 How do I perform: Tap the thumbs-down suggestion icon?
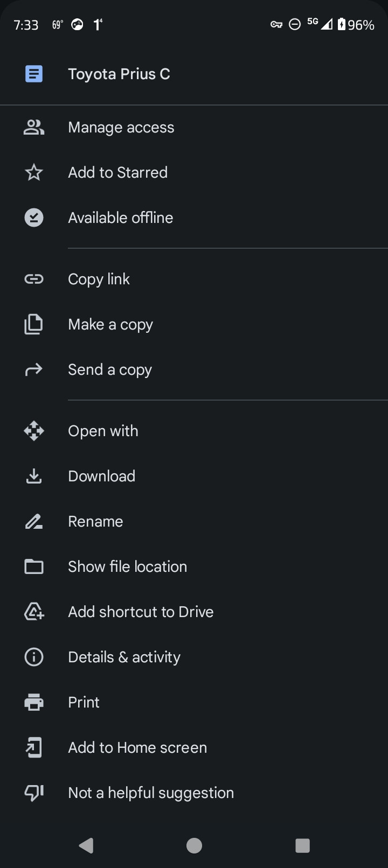point(34,793)
